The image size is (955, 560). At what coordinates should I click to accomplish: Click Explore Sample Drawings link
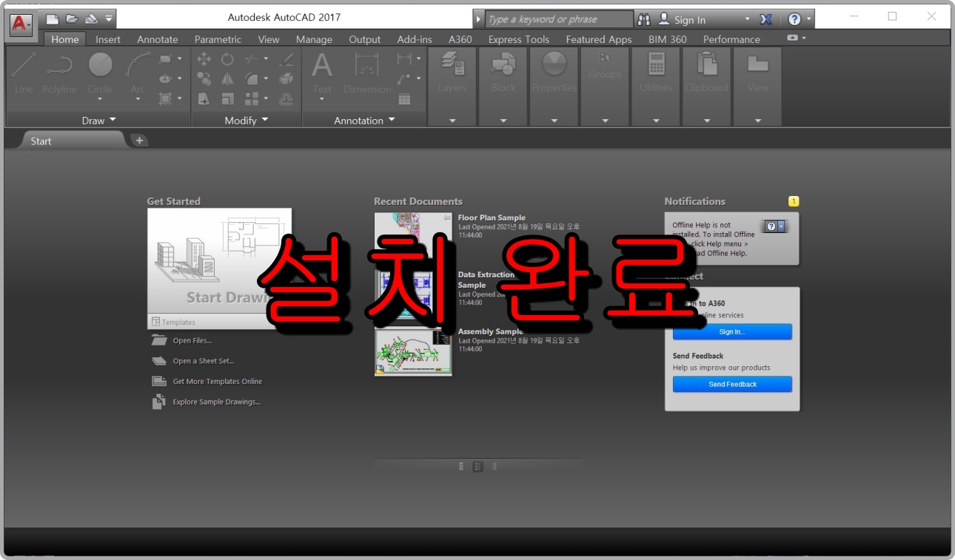tap(207, 402)
